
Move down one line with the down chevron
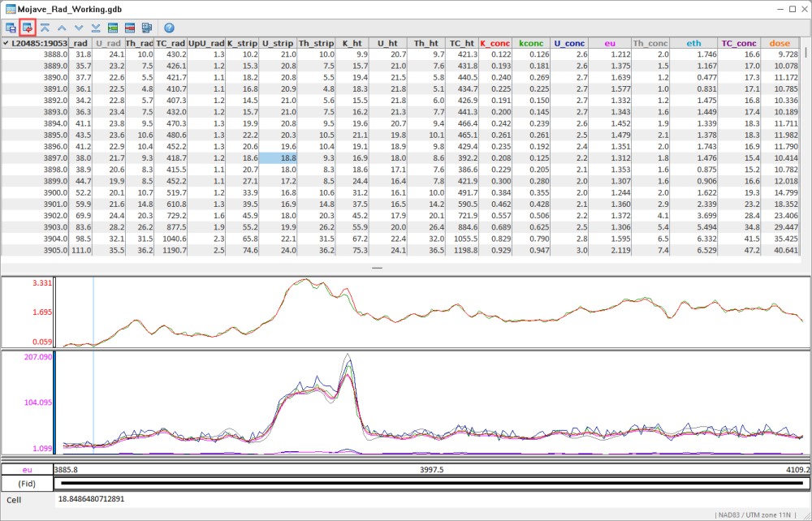(78, 27)
